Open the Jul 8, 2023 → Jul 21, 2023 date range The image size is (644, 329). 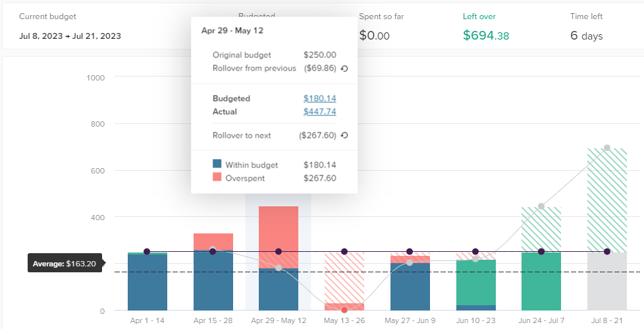[x=70, y=36]
